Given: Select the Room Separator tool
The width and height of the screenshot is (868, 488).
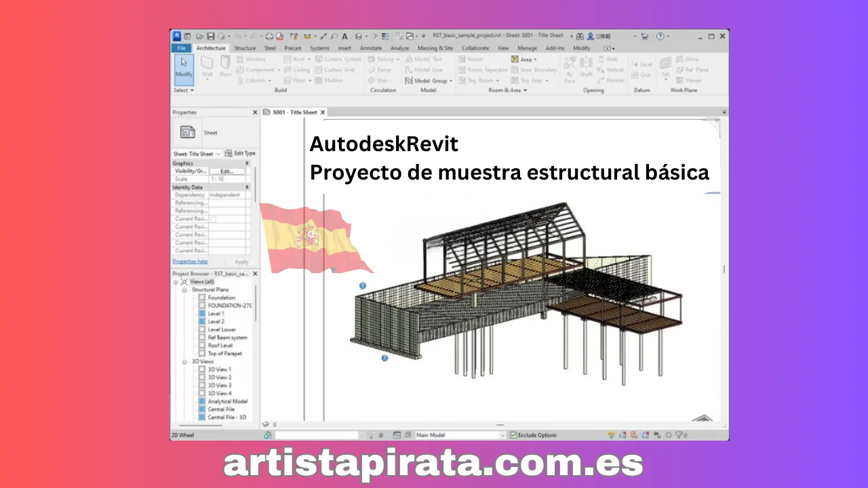Looking at the screenshot, I should (x=483, y=70).
